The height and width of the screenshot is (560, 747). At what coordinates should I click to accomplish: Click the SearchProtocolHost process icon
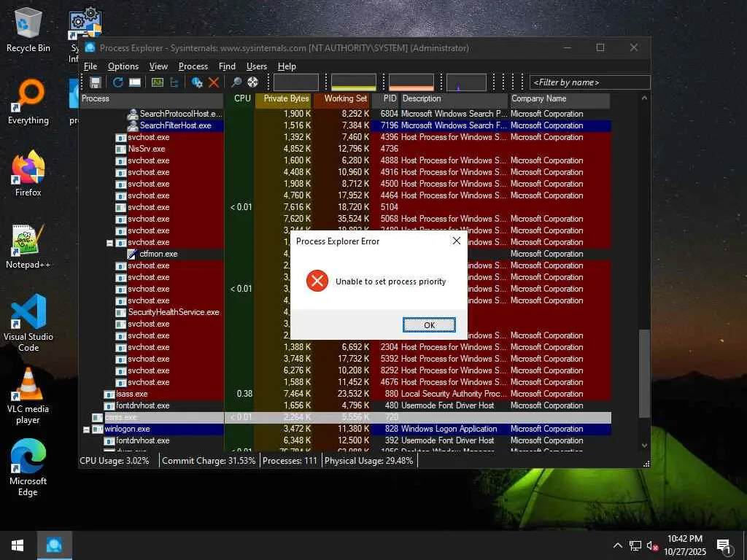(133, 114)
